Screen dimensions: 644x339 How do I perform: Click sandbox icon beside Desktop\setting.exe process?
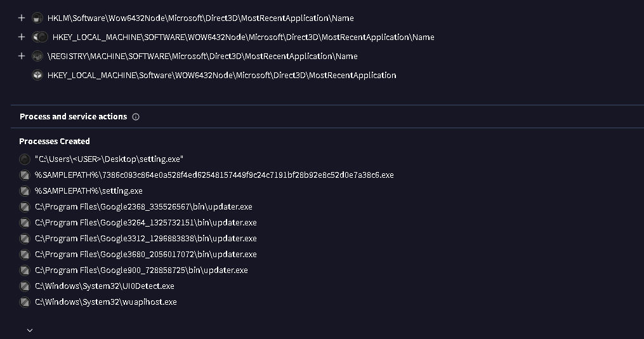click(x=25, y=159)
